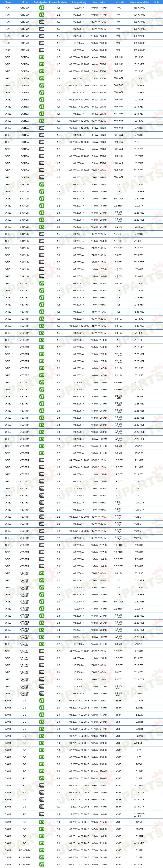This screenshot has width=163, height=868.
Task: Click Saab power value 154kW / 210KM
Action: pos(99,722)
